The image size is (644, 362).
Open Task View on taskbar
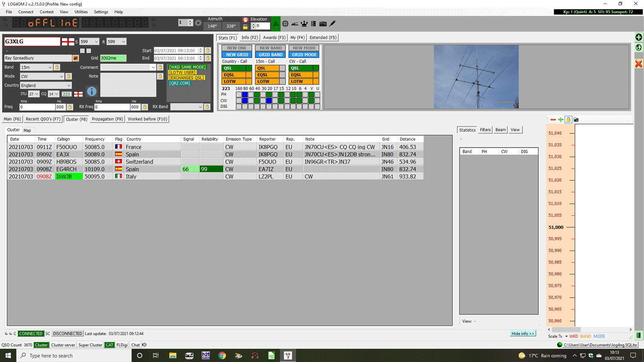click(x=156, y=356)
